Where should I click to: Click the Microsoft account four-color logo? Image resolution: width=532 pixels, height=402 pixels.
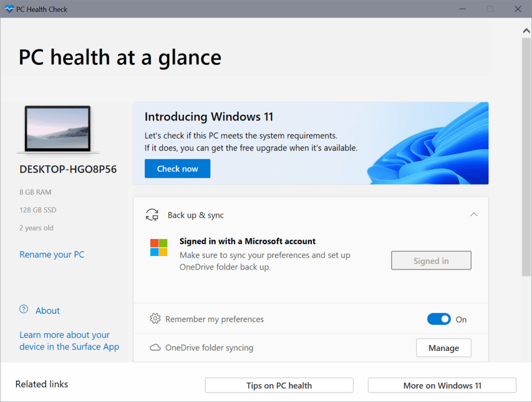tap(159, 247)
